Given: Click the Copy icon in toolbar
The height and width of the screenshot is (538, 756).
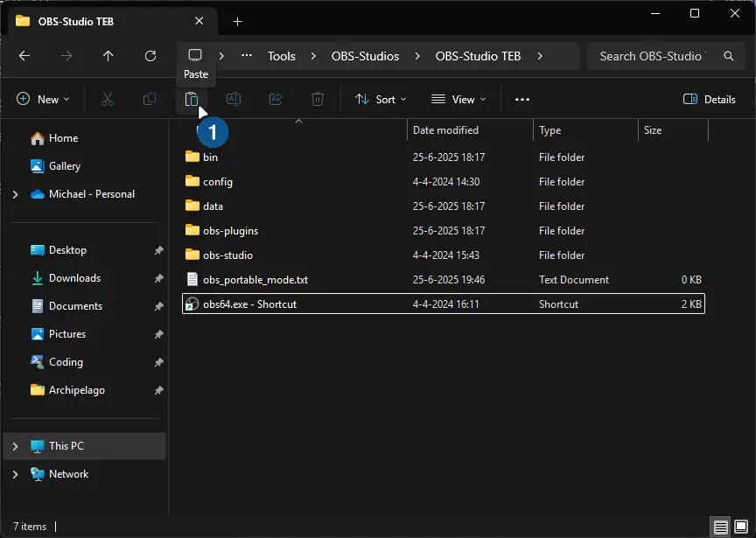Looking at the screenshot, I should (x=150, y=100).
